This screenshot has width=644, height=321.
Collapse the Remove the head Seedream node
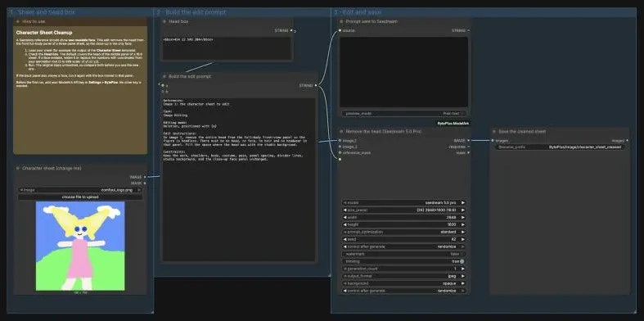(x=341, y=132)
